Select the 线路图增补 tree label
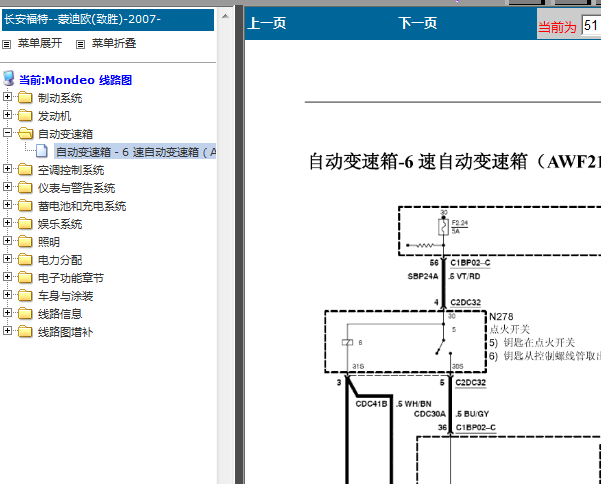The width and height of the screenshot is (601, 484). tap(66, 332)
